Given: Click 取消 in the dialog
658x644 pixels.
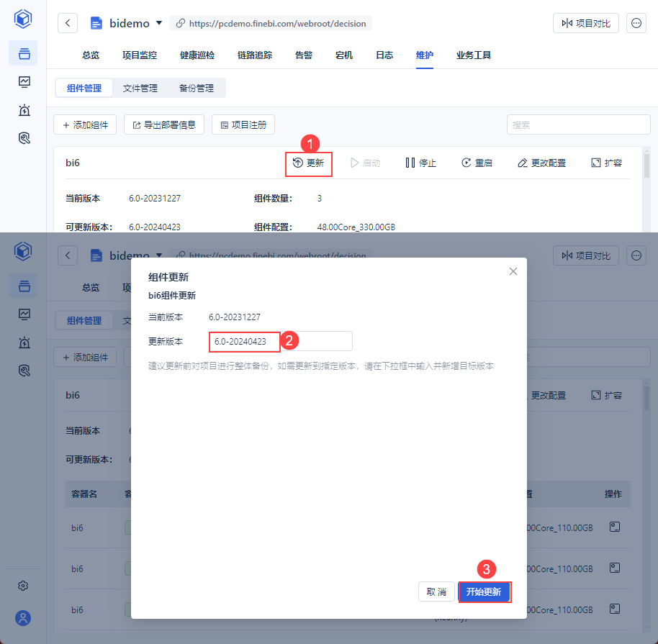Looking at the screenshot, I should tap(436, 592).
